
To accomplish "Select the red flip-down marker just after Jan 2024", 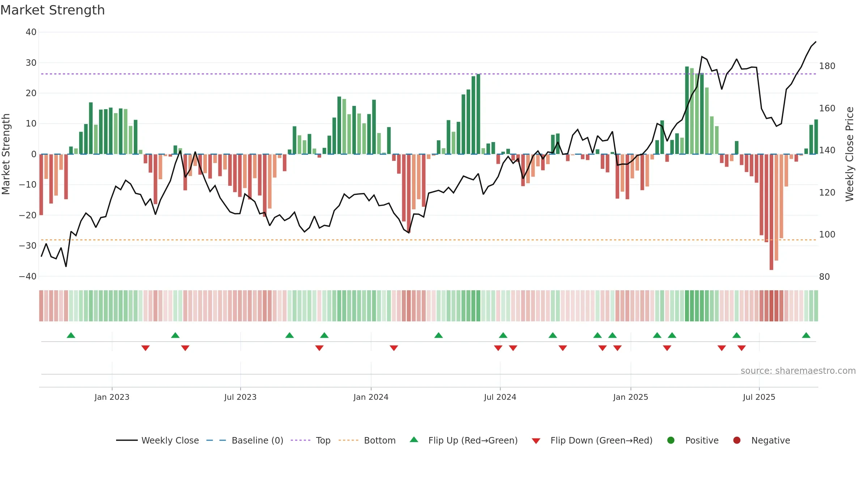I will [394, 348].
